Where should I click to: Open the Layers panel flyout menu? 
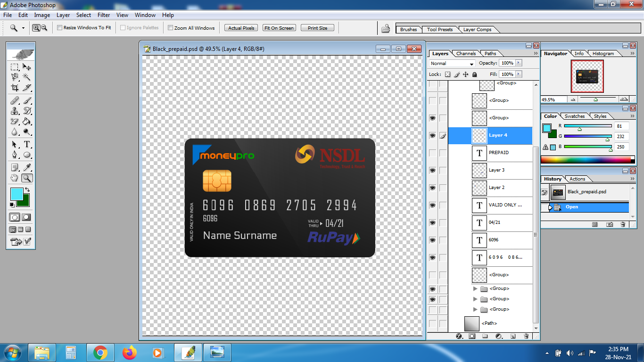[x=536, y=53]
